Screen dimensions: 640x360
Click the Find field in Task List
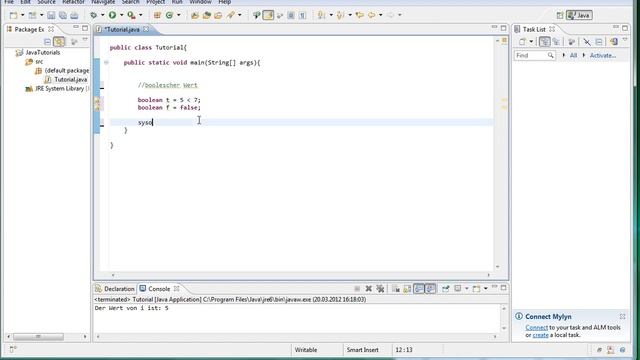[x=534, y=55]
